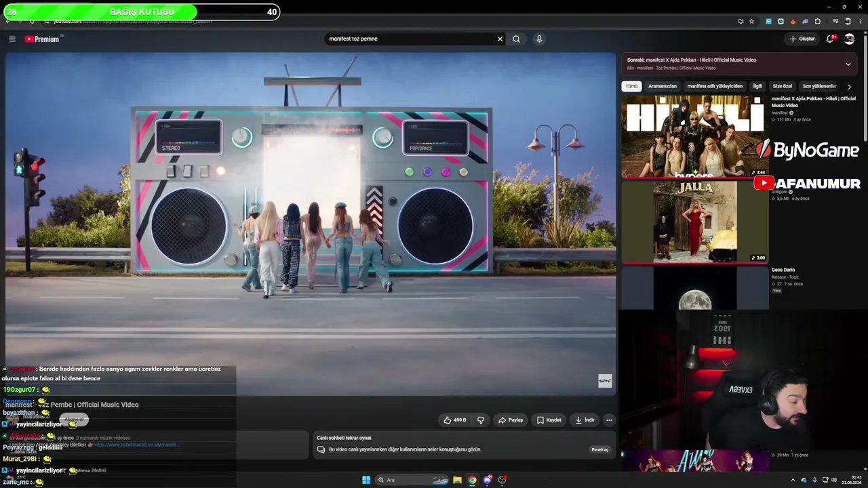Click the Windows taskbar search box
The height and width of the screenshot is (488, 868).
click(x=413, y=480)
